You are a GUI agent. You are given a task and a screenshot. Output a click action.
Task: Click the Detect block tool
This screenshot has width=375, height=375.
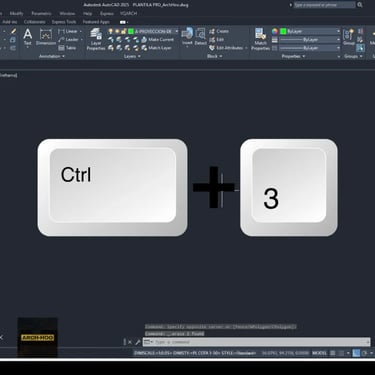pyautogui.click(x=200, y=37)
